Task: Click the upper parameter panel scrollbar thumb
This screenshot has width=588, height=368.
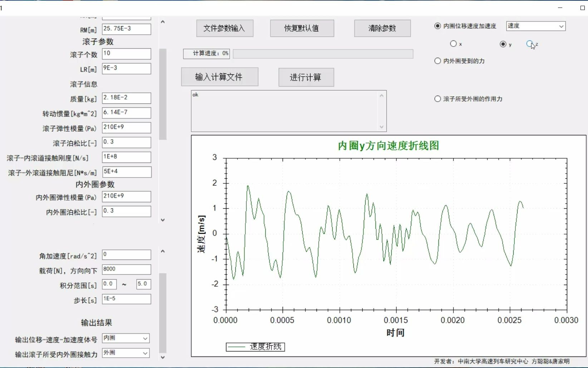Action: [163, 94]
